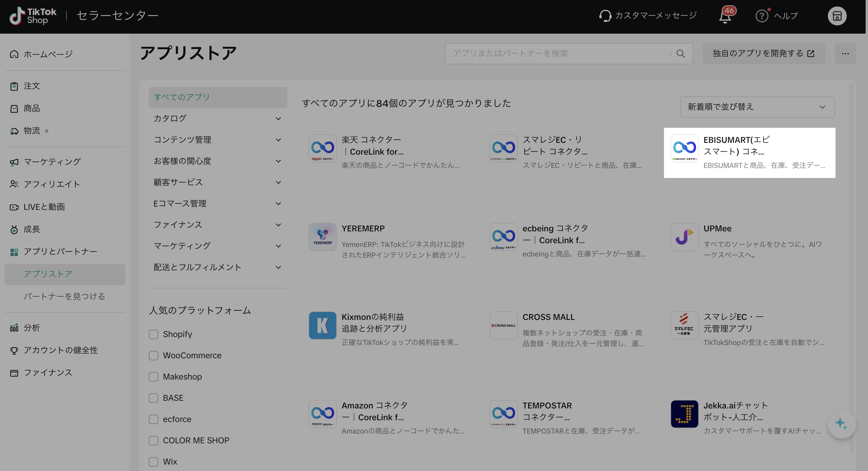This screenshot has width=868, height=471.
Task: Click the shop profile avatar icon
Action: tap(837, 16)
